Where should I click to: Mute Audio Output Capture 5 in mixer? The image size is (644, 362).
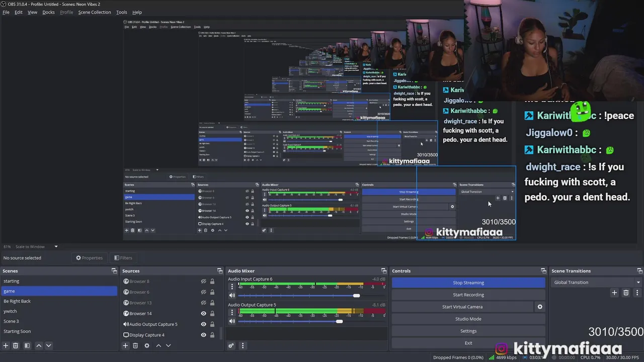[232, 321]
